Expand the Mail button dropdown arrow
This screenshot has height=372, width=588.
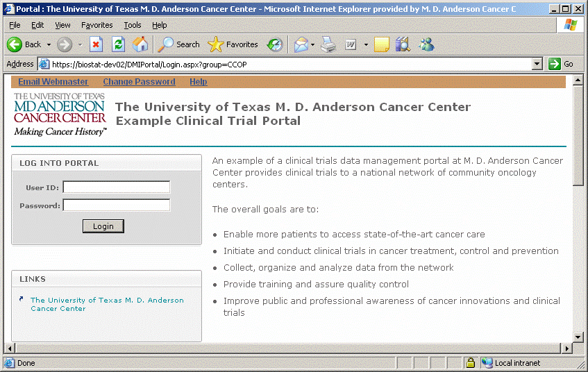(x=313, y=44)
